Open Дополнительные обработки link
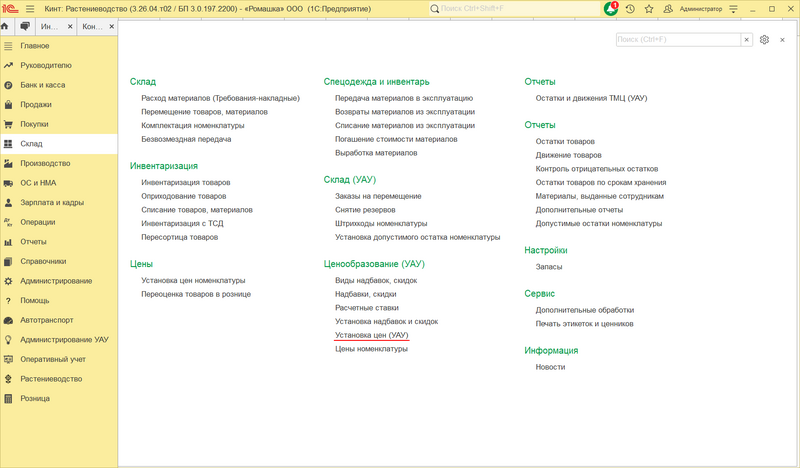 (585, 310)
